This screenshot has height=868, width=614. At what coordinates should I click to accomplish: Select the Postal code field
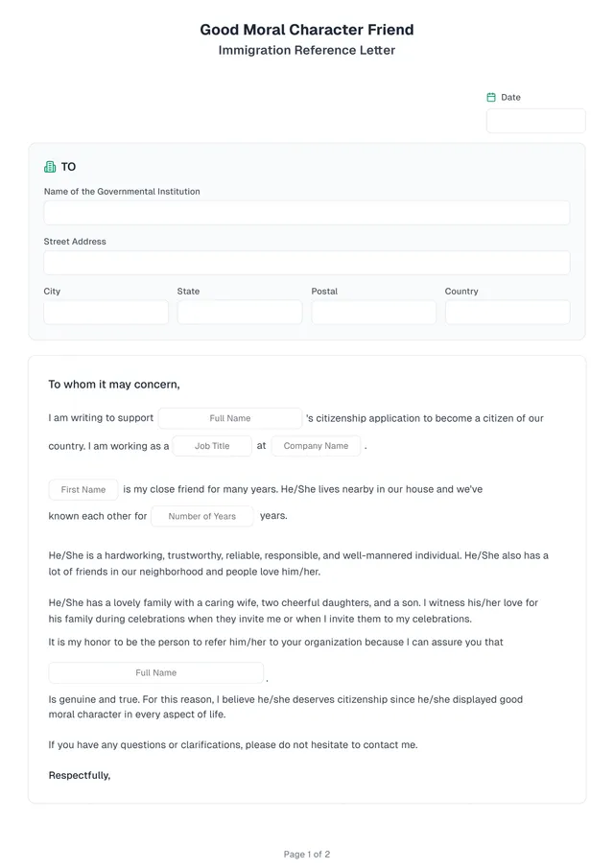click(x=373, y=313)
